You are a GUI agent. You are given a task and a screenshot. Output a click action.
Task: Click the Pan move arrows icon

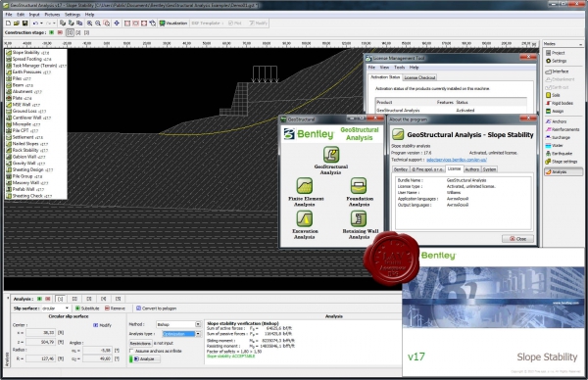117,24
